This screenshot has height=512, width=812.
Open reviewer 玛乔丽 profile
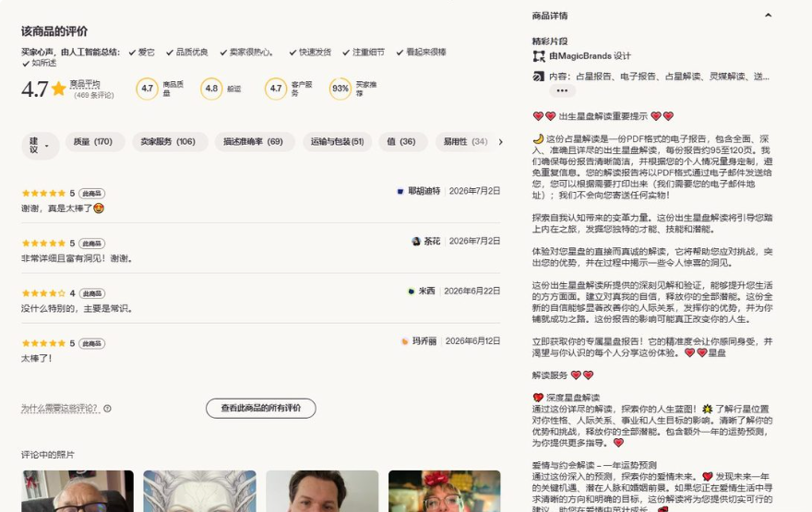[x=424, y=341]
